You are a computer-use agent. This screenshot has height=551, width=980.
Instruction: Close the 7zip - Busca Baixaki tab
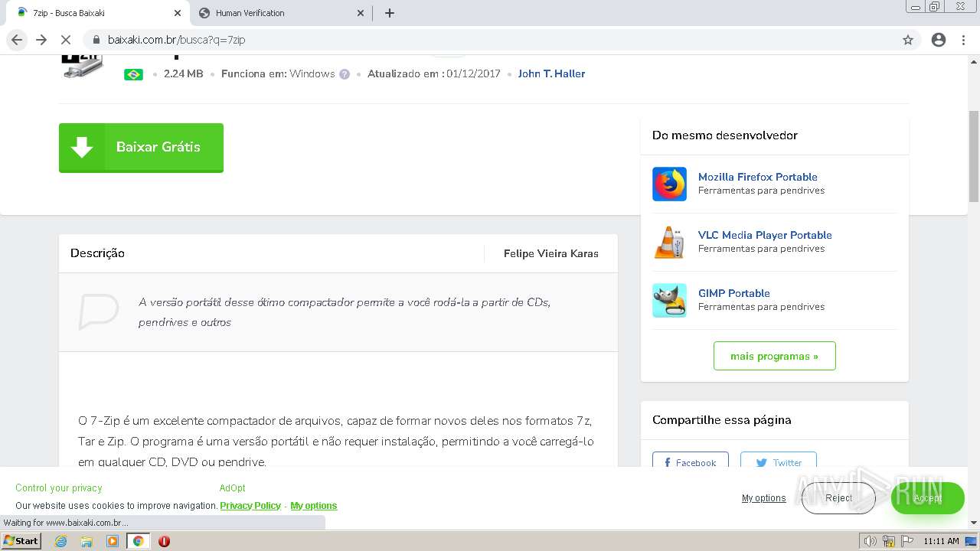coord(178,13)
